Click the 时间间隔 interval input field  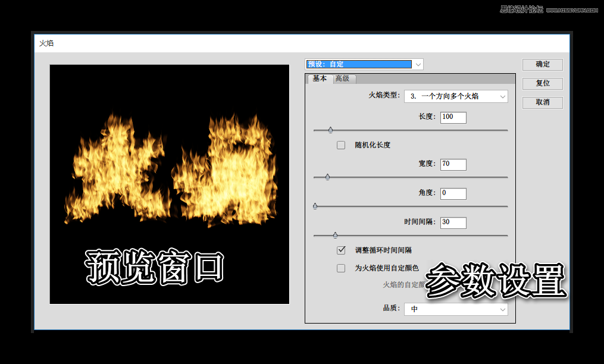pos(453,222)
